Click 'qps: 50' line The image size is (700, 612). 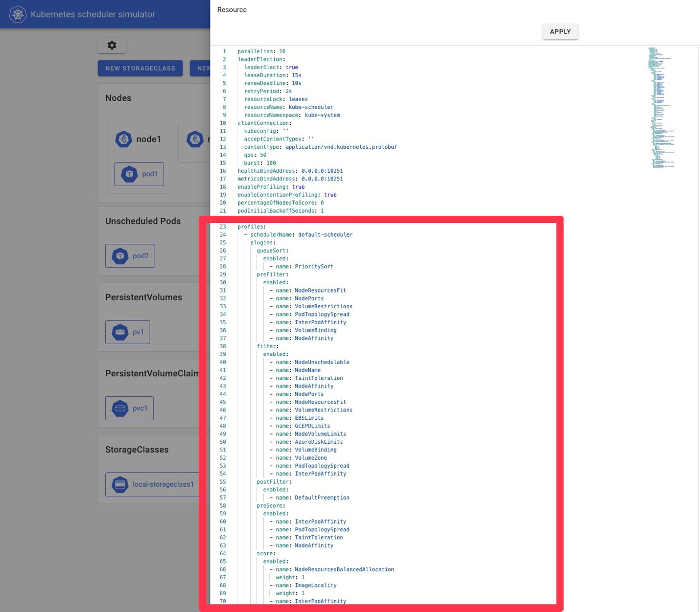pyautogui.click(x=255, y=155)
